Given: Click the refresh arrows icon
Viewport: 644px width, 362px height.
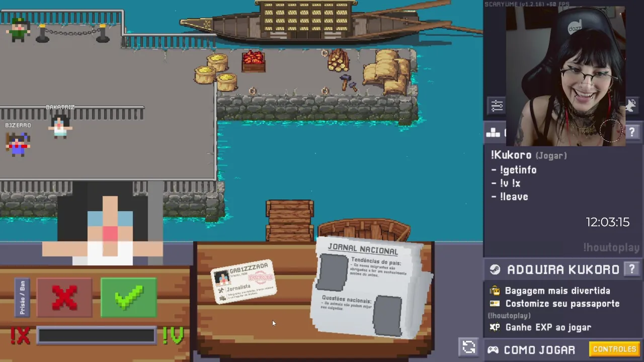Looking at the screenshot, I should tap(469, 347).
